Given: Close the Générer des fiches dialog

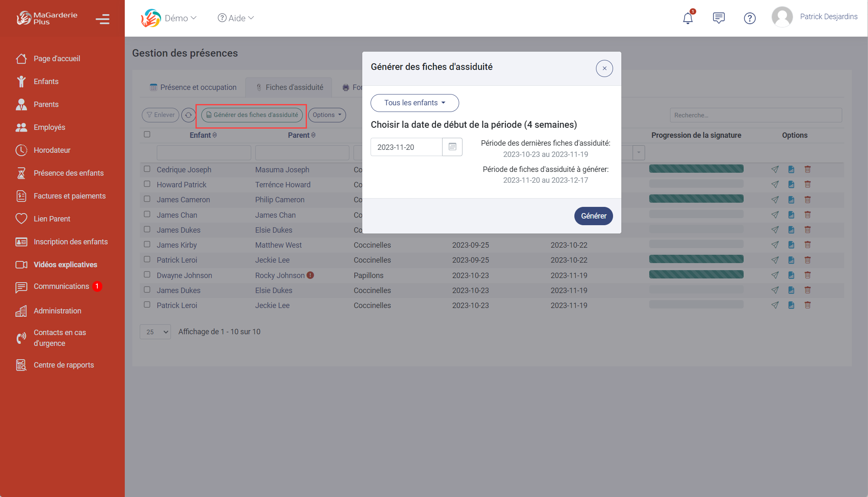Looking at the screenshot, I should click(x=604, y=68).
